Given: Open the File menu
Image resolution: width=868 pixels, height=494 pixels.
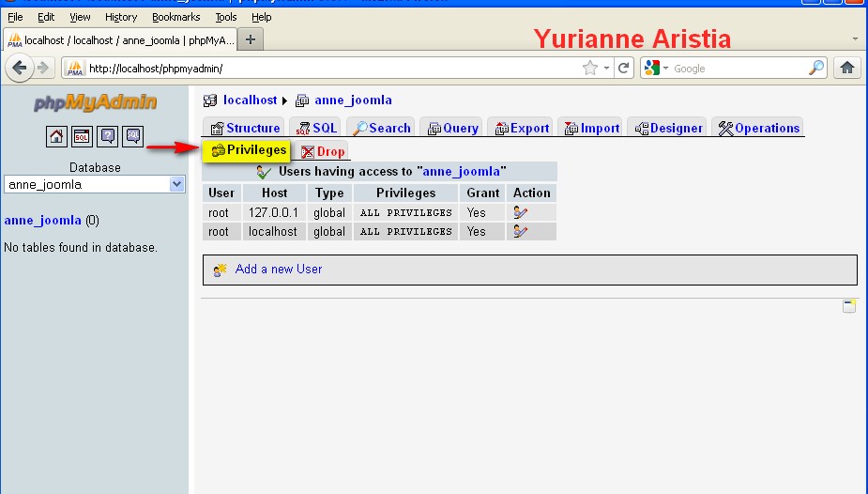Looking at the screenshot, I should [x=15, y=17].
